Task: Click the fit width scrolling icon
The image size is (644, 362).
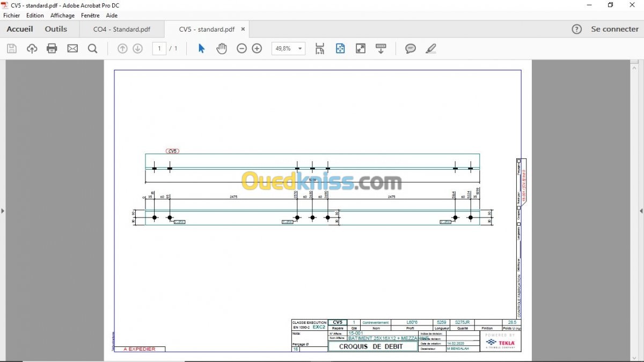Action: click(x=320, y=48)
